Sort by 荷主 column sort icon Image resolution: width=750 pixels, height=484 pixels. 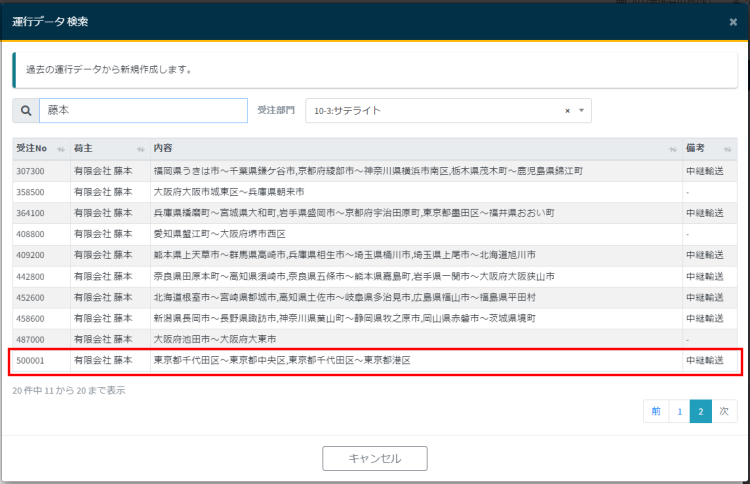click(x=140, y=148)
